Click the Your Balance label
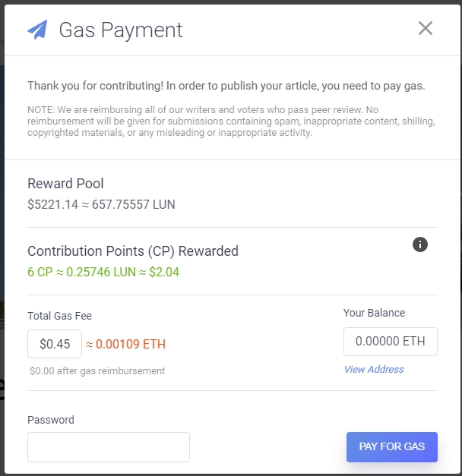This screenshot has height=476, width=462. (375, 313)
